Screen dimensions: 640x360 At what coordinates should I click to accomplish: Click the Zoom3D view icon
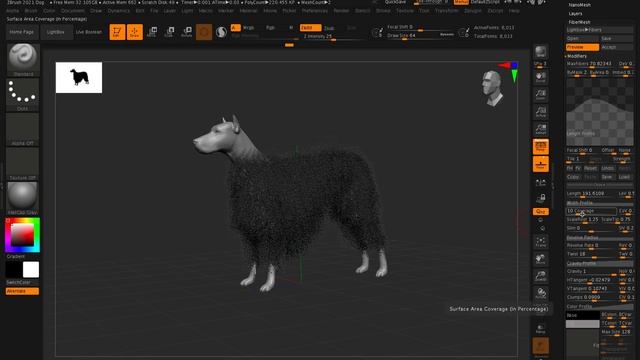(540, 276)
